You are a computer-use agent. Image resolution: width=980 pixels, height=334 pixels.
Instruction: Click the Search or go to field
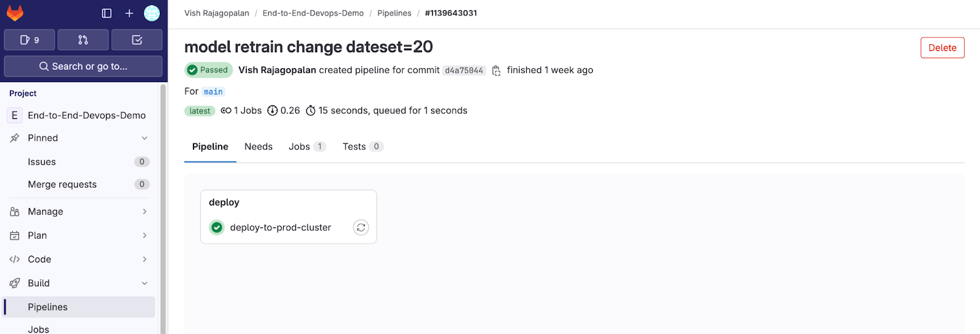point(83,66)
